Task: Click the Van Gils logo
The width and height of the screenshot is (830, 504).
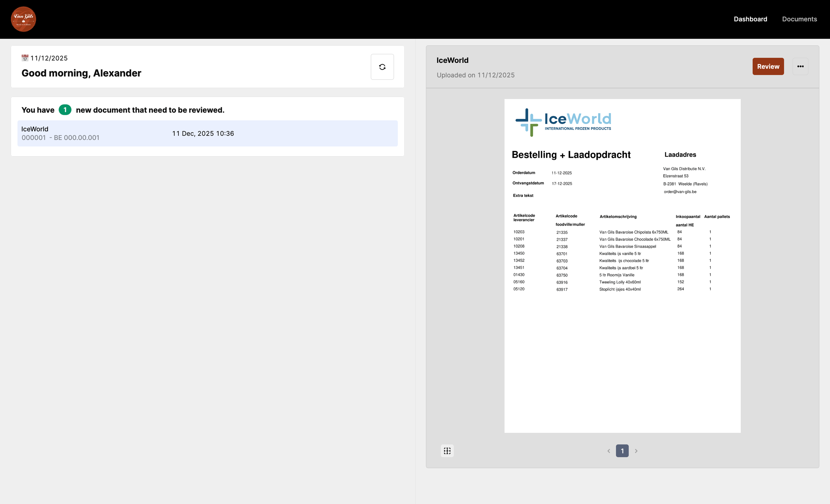Action: (23, 19)
